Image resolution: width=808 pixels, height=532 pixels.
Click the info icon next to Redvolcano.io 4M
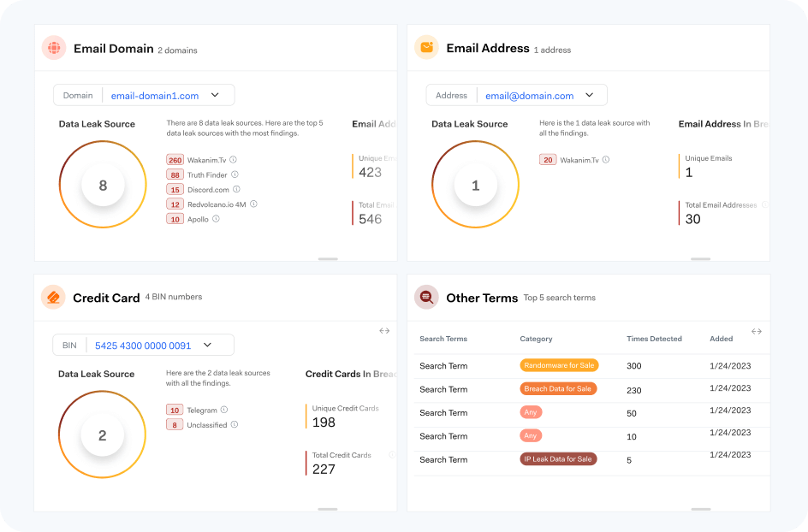tap(253, 204)
